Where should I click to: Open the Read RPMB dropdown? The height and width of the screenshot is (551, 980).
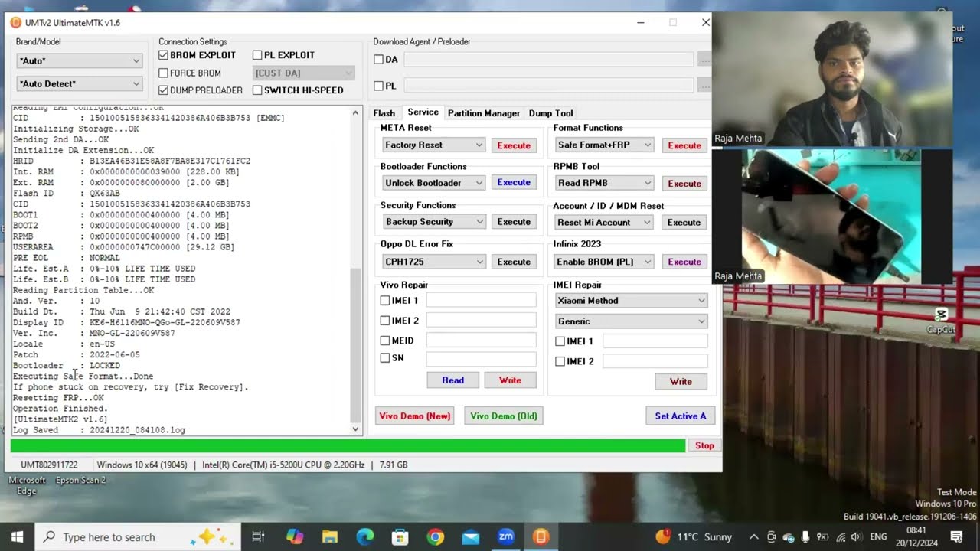pos(604,183)
